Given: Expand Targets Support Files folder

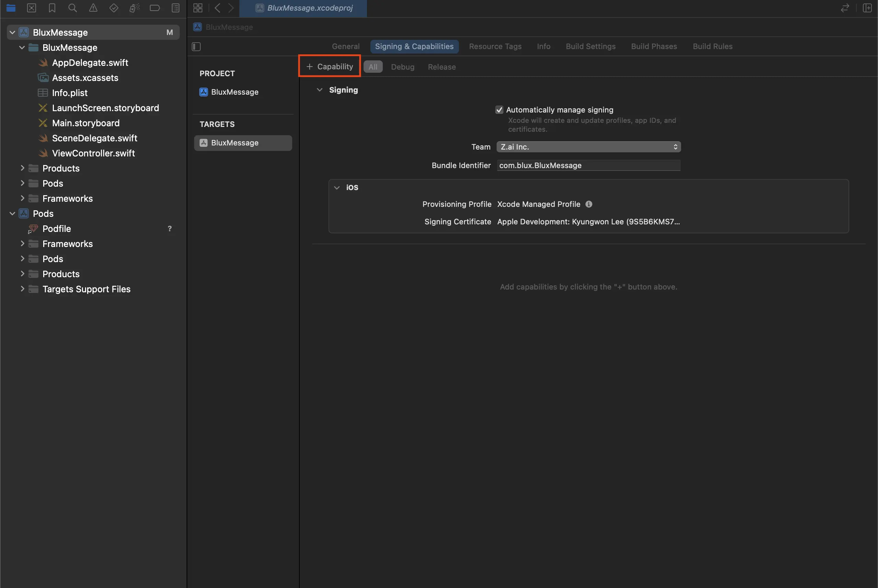Looking at the screenshot, I should [22, 289].
